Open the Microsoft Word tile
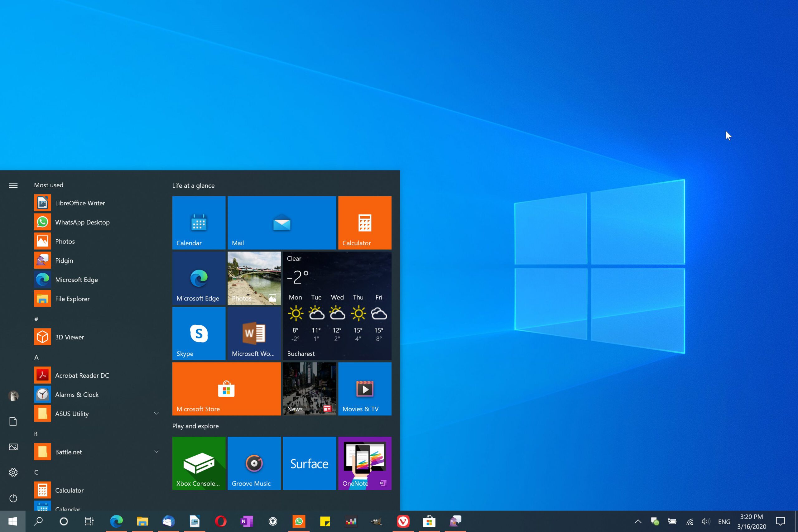 tap(254, 333)
